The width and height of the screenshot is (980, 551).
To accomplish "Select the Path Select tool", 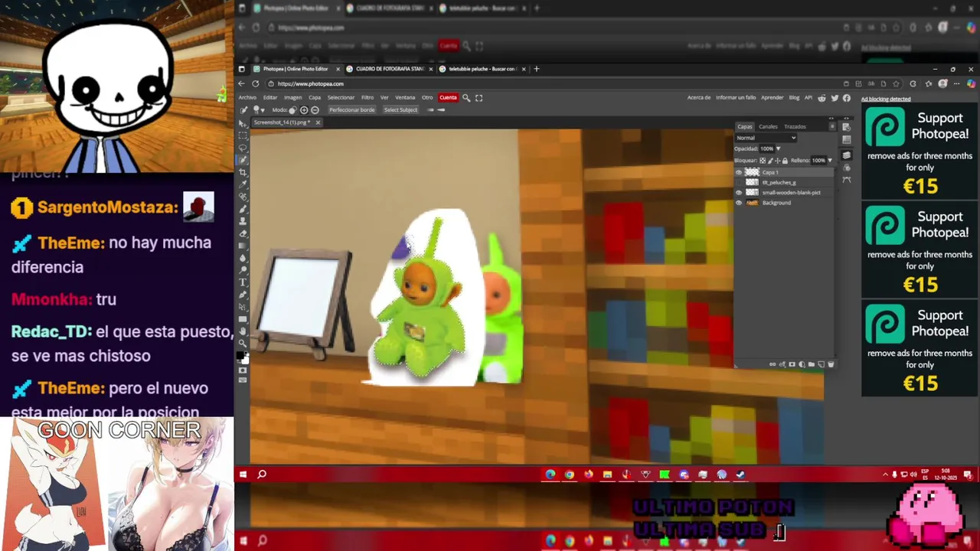I will (x=243, y=307).
